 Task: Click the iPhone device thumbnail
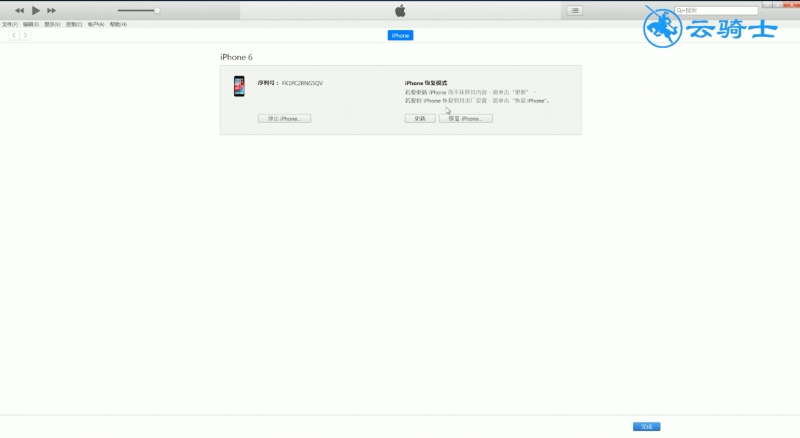tap(239, 86)
